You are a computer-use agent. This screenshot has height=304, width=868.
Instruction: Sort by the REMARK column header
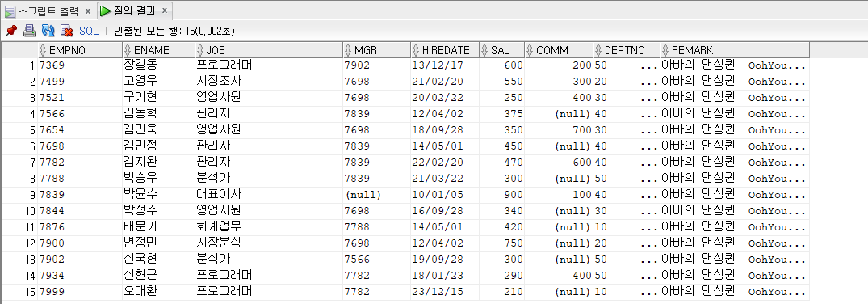(735, 50)
